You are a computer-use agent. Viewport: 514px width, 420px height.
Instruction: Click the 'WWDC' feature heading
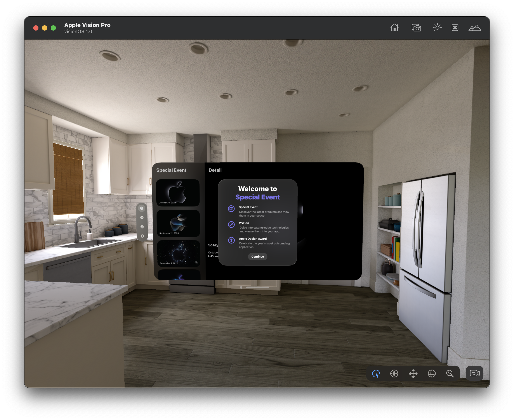244,223
